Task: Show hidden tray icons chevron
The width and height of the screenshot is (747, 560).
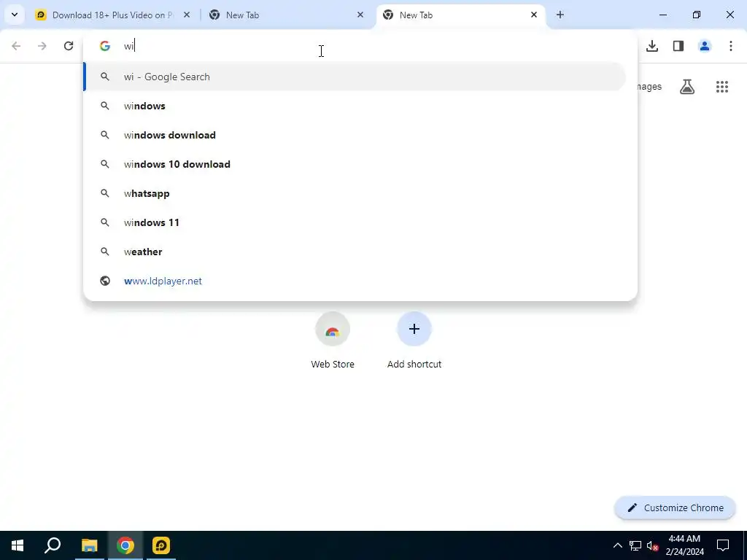Action: pos(617,545)
